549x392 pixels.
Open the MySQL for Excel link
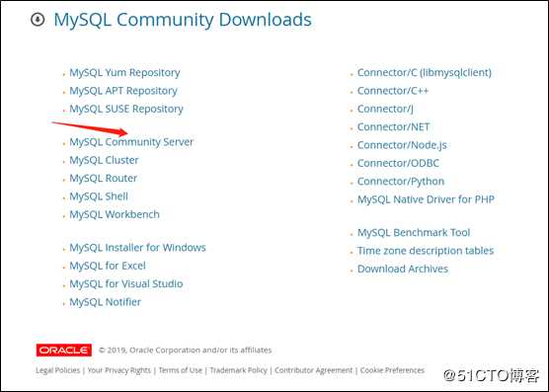(x=108, y=266)
